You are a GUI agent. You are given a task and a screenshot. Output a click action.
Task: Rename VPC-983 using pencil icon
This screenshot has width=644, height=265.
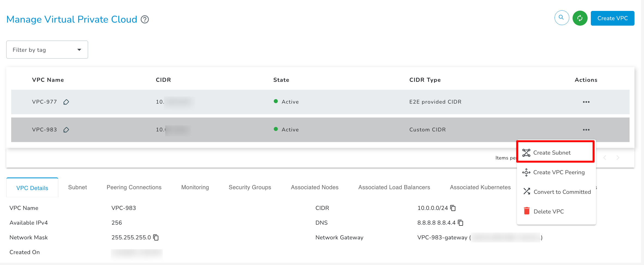(x=66, y=130)
